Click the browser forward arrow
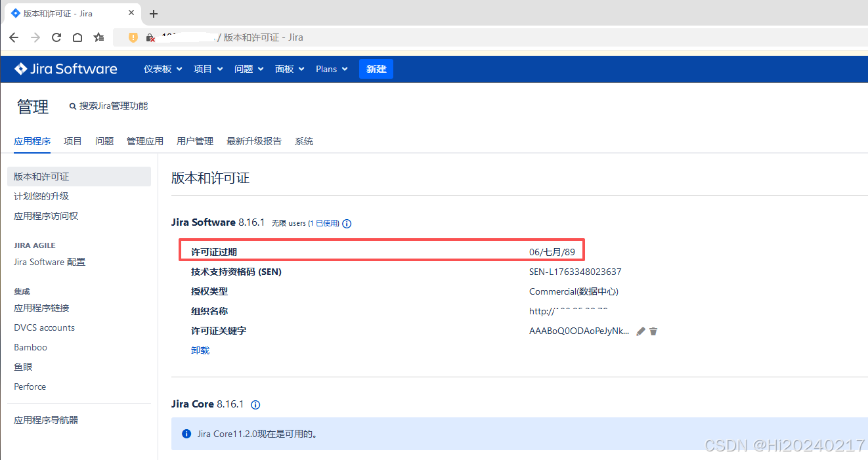Viewport: 868px width, 460px height. pos(35,37)
